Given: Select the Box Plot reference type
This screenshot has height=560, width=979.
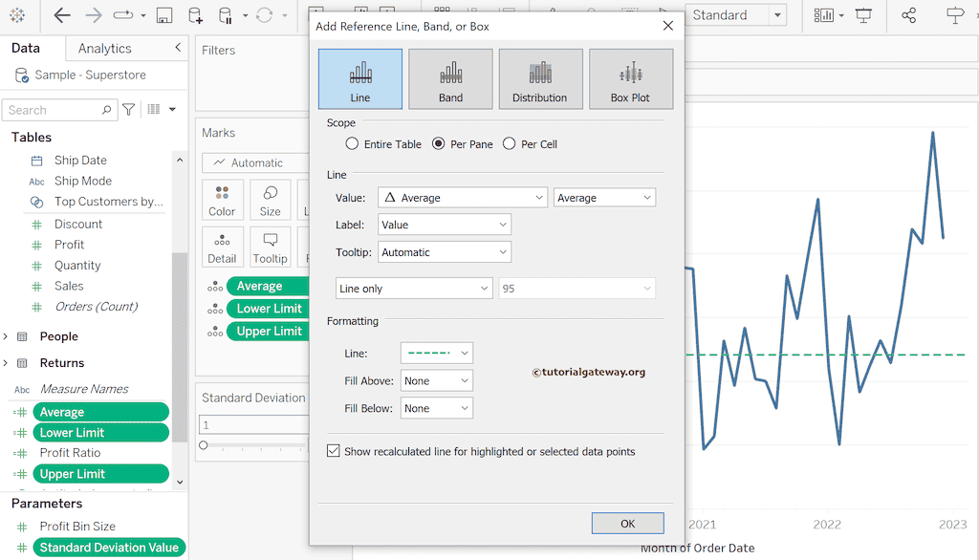Looking at the screenshot, I should pos(631,79).
